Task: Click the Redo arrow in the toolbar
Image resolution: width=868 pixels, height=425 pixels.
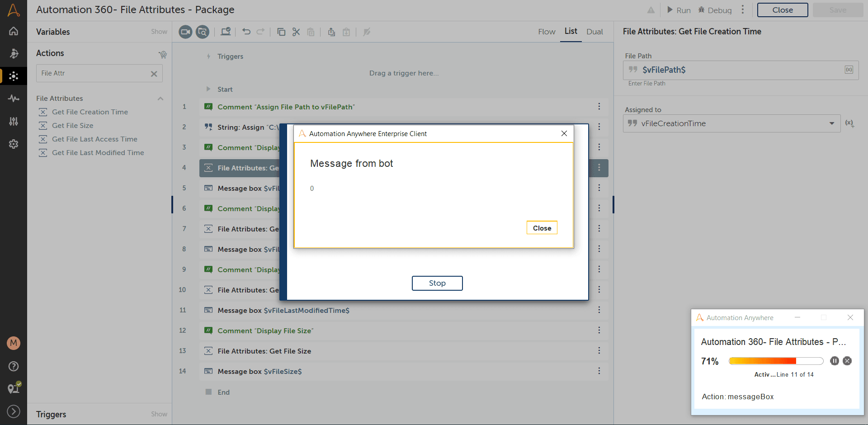Action: [x=260, y=32]
